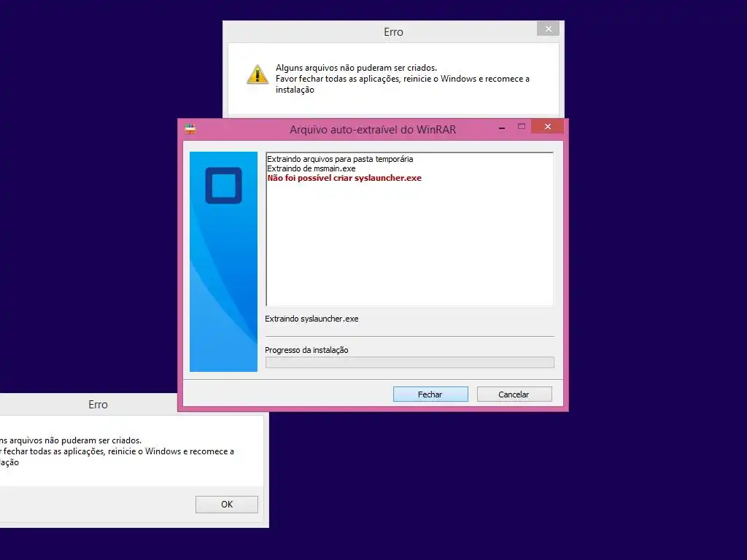This screenshot has height=560, width=747.
Task: Click the Cancelar button in WinRAR dialog
Action: click(x=514, y=394)
